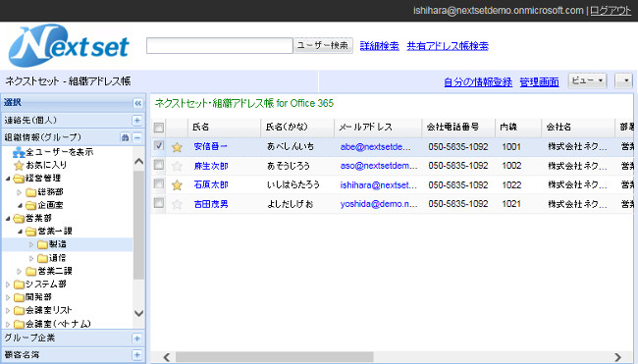This screenshot has height=364, width=638.
Task: Open contact 石原太郎 name link
Action: [x=211, y=184]
